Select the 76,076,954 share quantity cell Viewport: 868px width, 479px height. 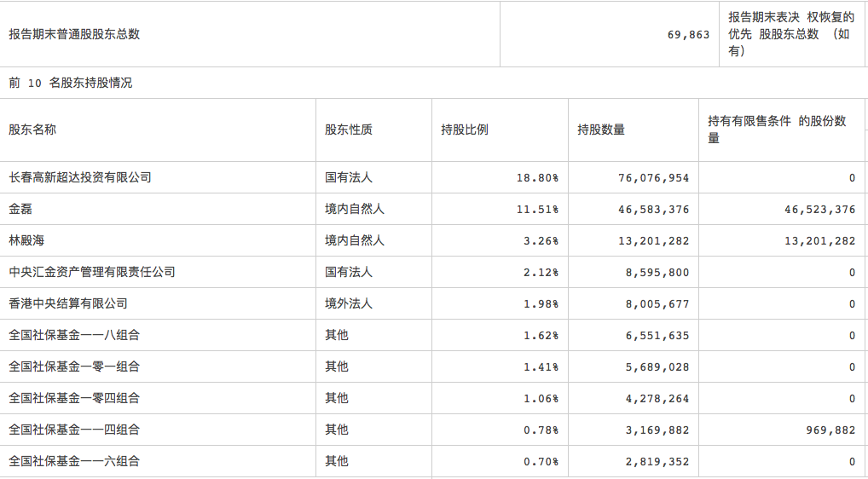[x=653, y=178]
